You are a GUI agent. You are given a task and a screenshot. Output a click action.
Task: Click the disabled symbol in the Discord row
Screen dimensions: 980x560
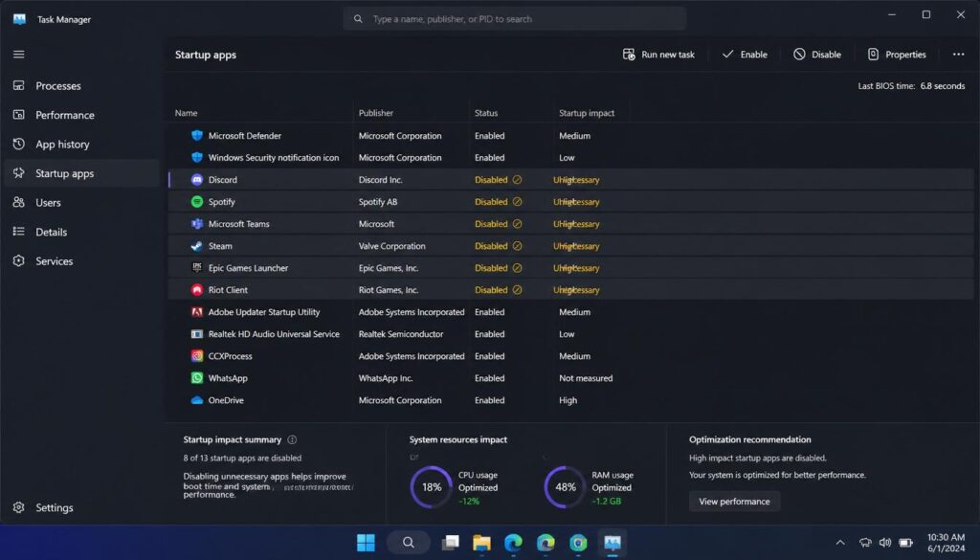pos(517,179)
